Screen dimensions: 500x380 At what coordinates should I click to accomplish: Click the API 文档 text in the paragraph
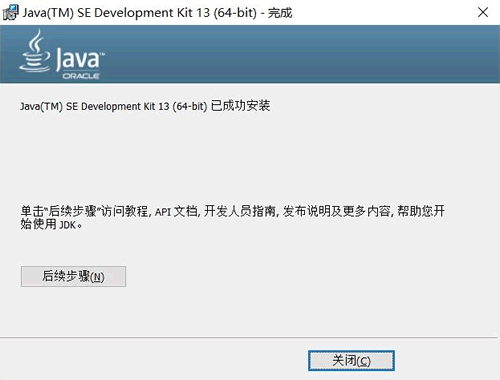176,211
